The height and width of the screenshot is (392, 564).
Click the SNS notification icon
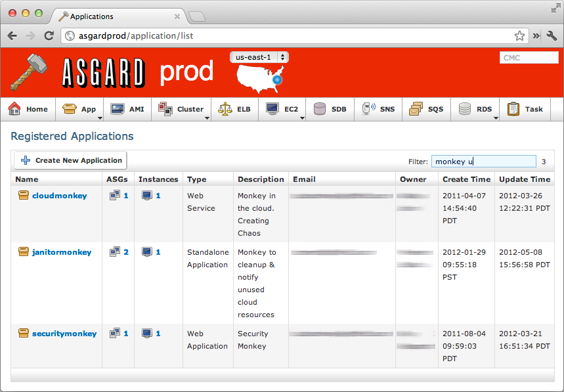click(x=369, y=108)
